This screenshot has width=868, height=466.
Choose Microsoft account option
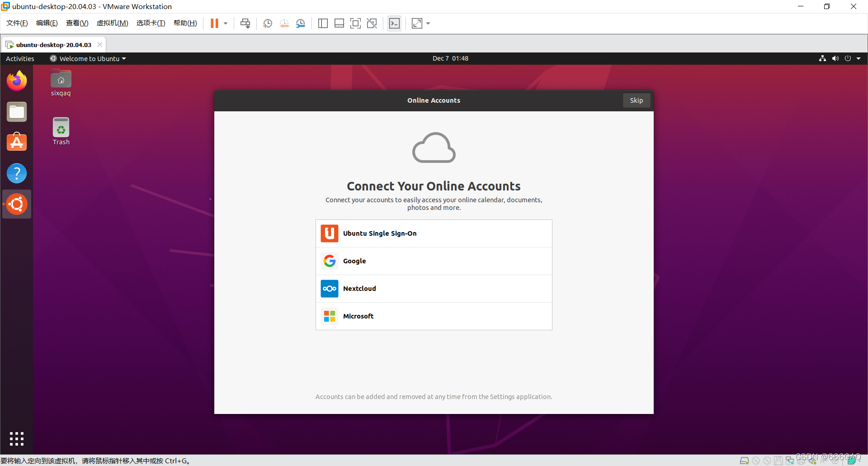point(434,316)
